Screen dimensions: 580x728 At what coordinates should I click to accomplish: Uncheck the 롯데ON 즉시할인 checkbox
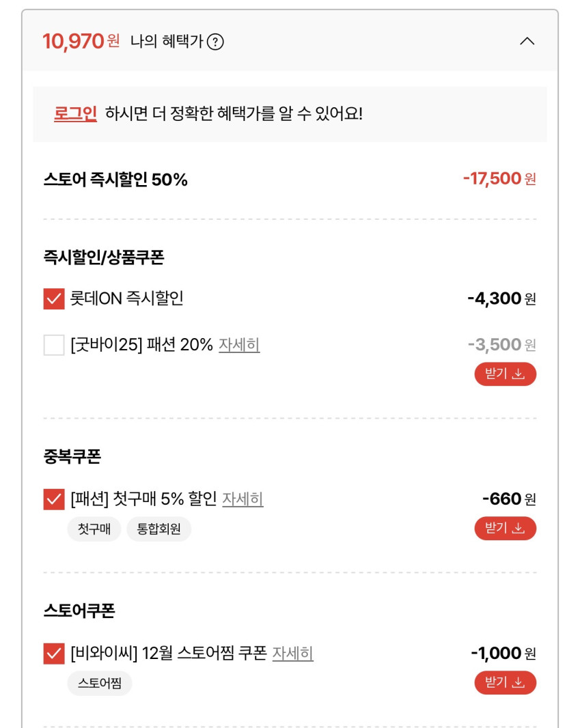54,299
